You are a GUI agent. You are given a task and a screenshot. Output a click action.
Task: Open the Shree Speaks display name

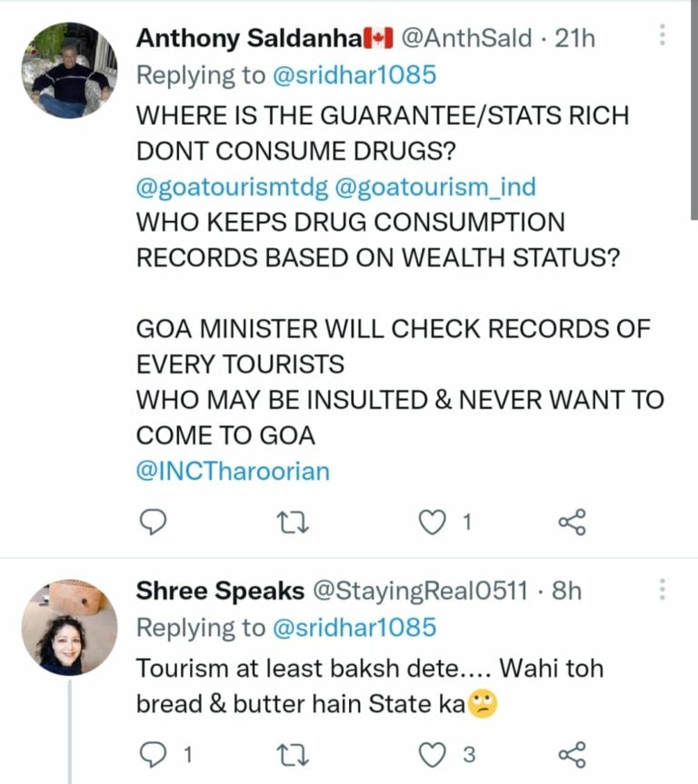point(220,590)
